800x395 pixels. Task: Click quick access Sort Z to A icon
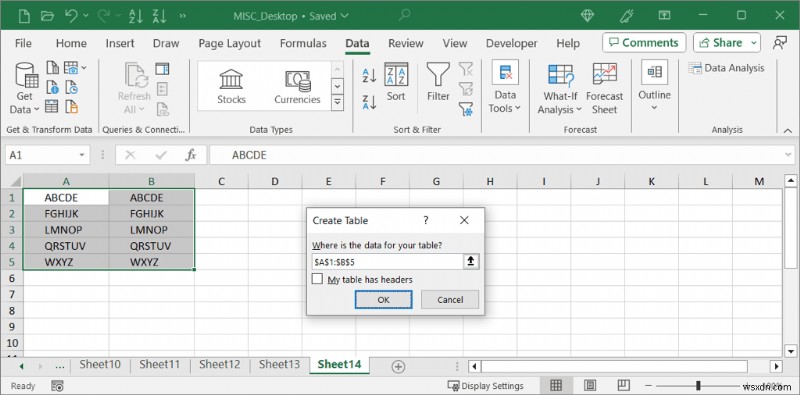[159, 16]
